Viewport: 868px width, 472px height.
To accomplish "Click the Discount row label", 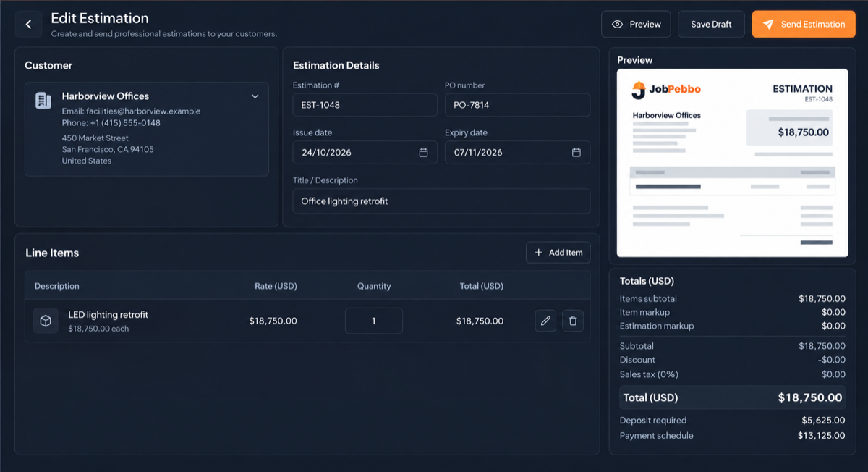I will click(637, 360).
